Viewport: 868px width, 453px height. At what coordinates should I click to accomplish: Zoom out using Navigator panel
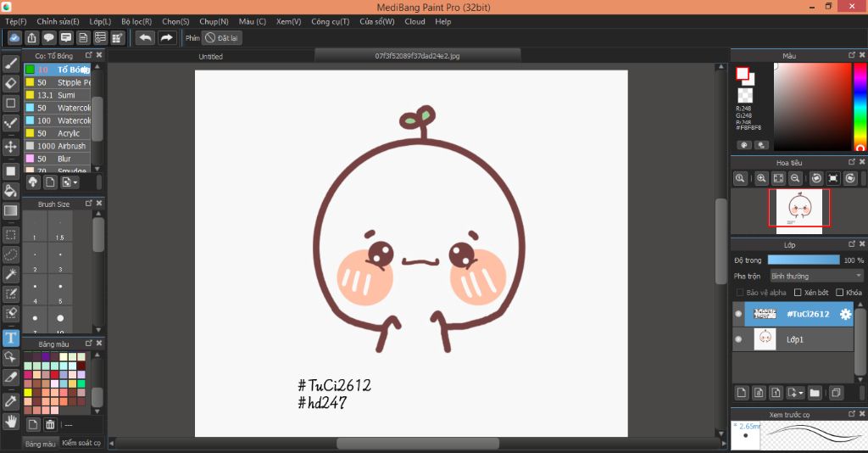[x=795, y=178]
